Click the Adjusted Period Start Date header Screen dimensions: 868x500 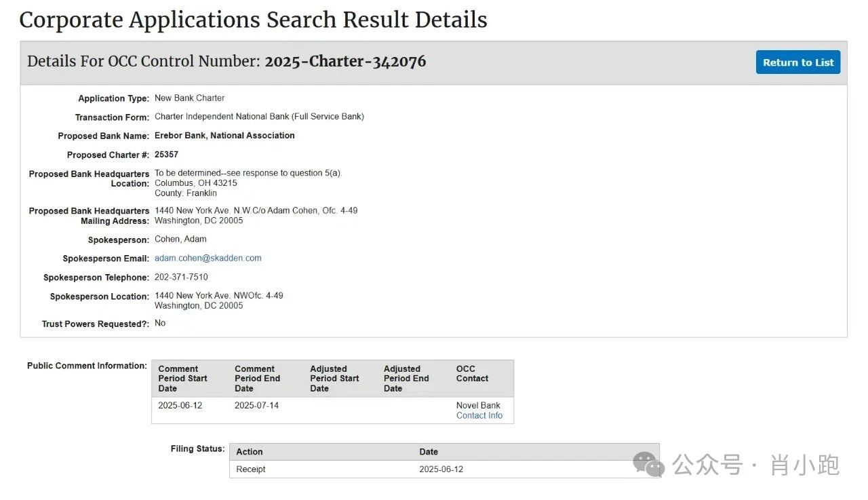pos(334,379)
